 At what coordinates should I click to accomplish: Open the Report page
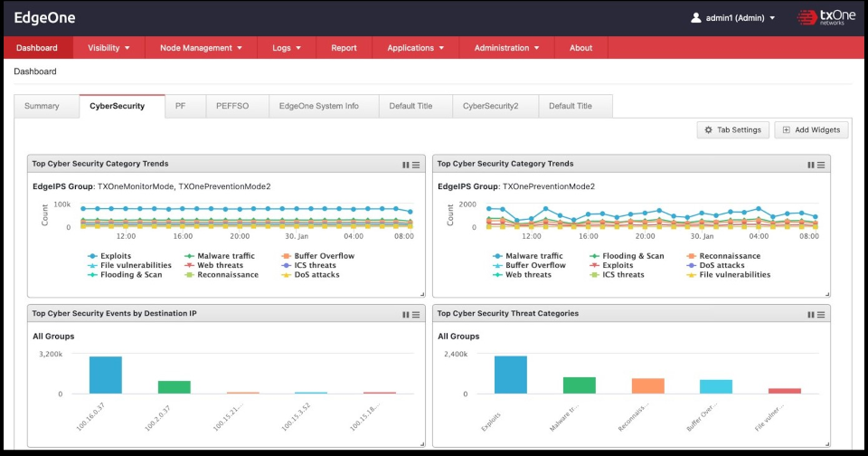click(x=344, y=48)
